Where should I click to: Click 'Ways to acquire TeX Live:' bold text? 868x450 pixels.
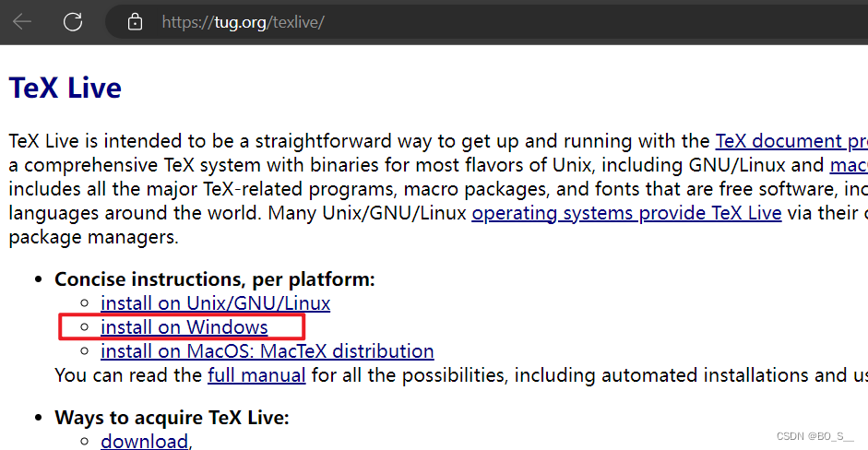click(172, 417)
